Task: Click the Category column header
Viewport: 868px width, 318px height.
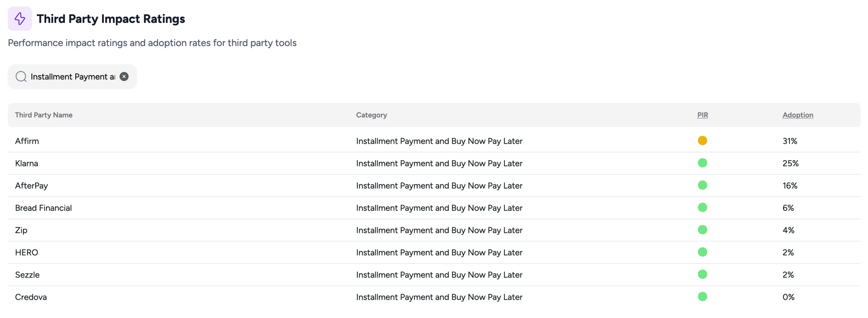Action: tap(371, 115)
